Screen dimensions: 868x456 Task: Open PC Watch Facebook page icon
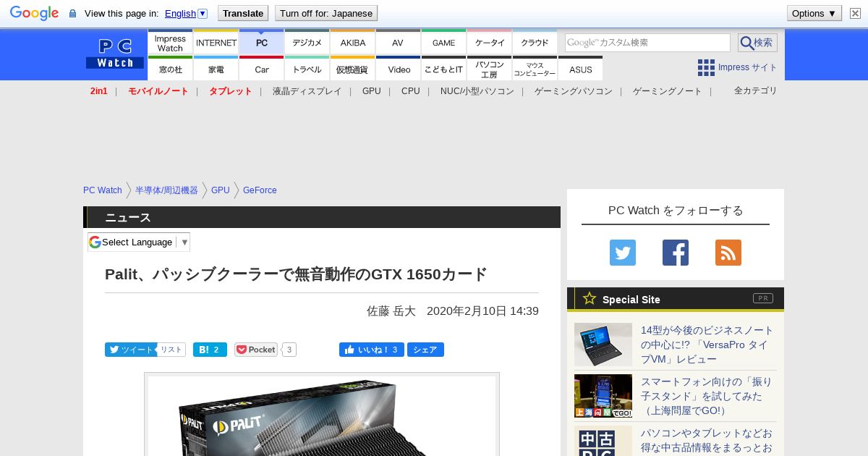point(676,253)
